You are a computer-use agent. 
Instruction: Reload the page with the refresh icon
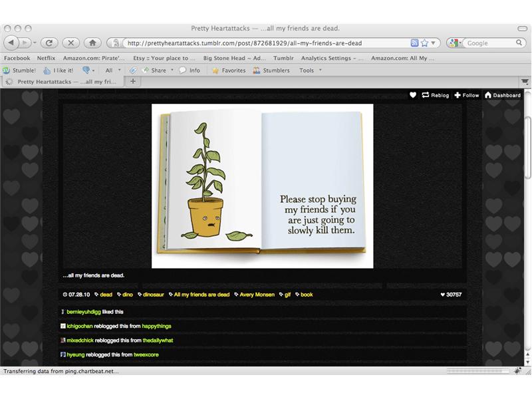tap(49, 43)
